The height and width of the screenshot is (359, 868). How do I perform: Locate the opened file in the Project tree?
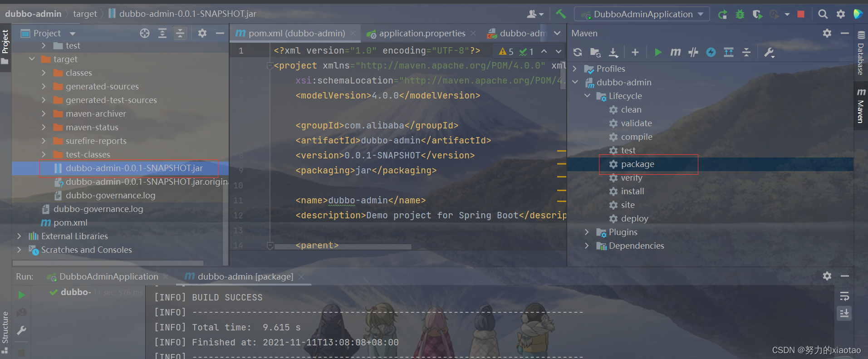pyautogui.click(x=145, y=33)
